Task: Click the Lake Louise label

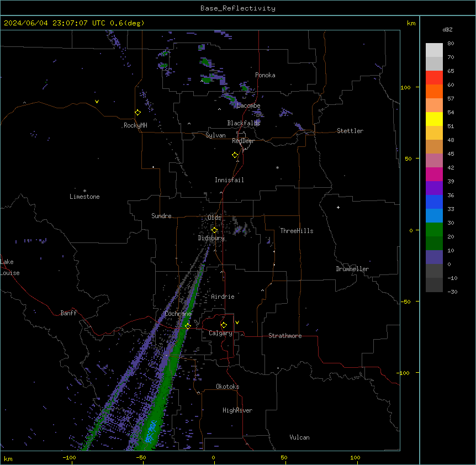Action: tap(10, 267)
